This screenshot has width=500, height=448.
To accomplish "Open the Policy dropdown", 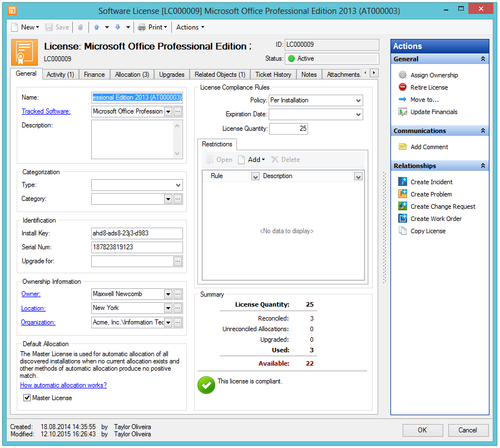I will (358, 101).
